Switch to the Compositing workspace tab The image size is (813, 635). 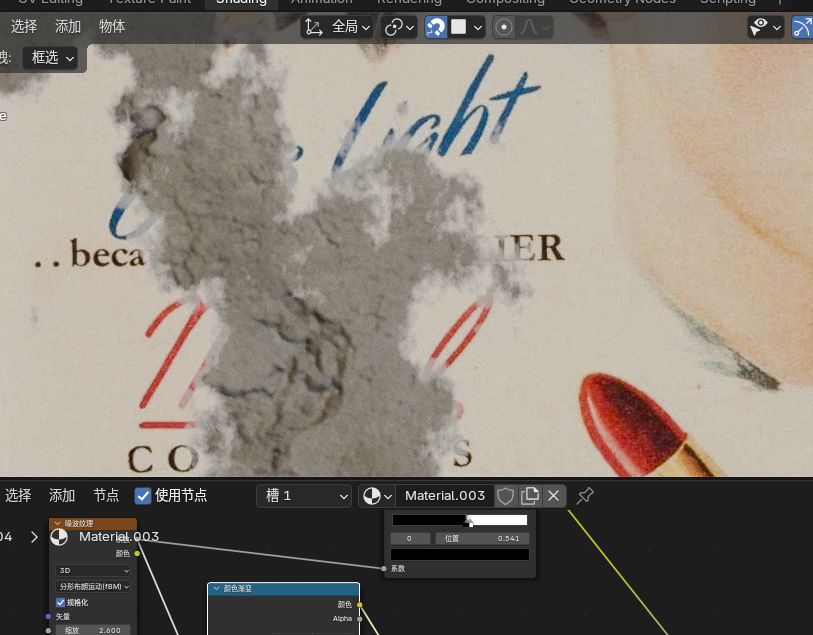click(x=505, y=2)
